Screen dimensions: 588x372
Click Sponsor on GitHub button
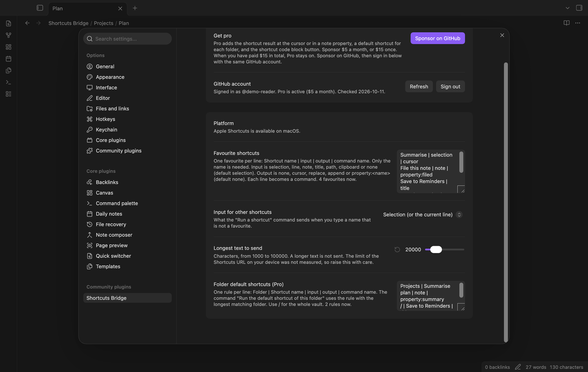coord(438,38)
